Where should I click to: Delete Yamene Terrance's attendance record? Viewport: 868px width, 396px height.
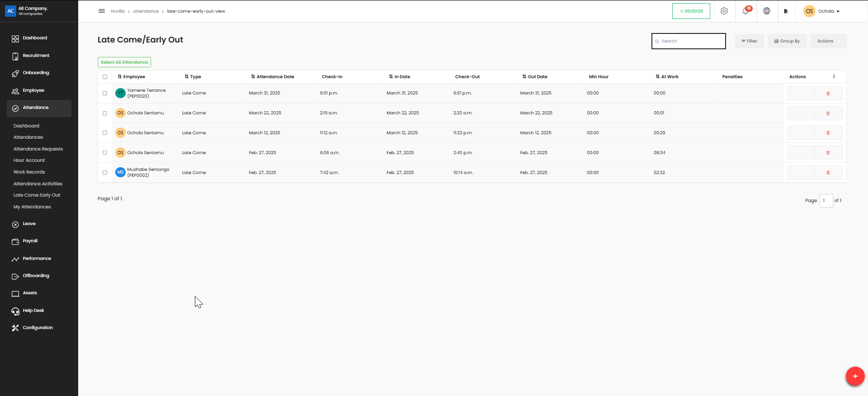tap(828, 94)
